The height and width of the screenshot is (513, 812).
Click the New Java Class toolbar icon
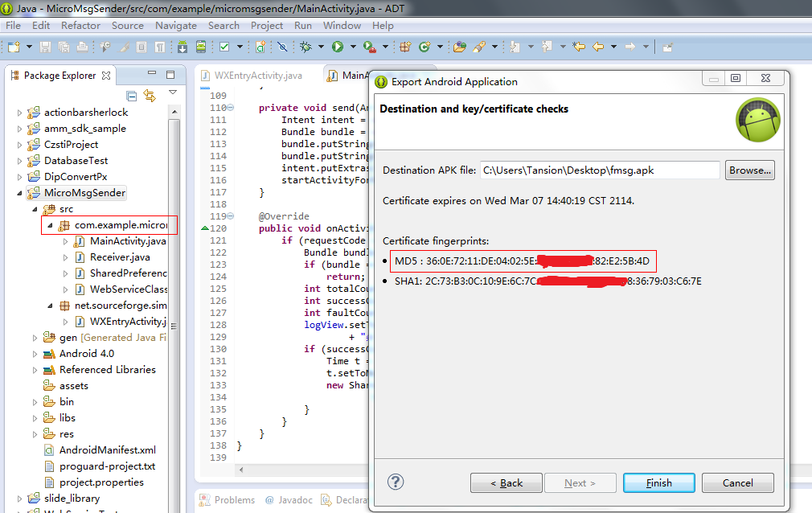[x=424, y=47]
